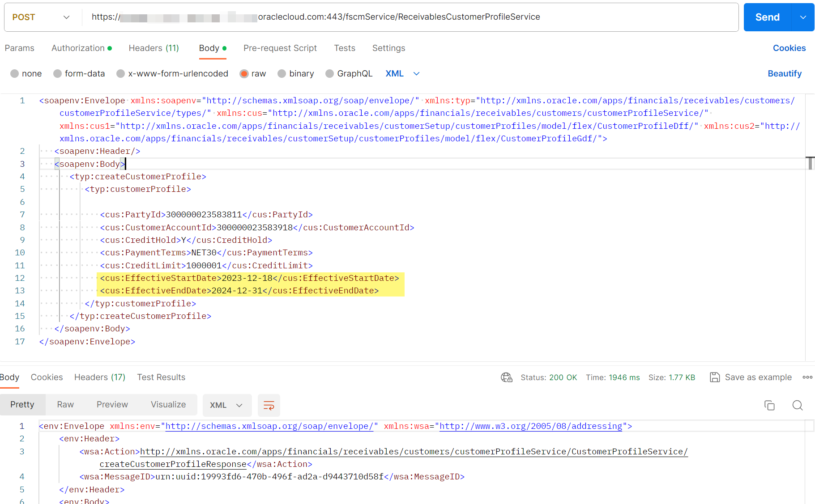This screenshot has width=815, height=504.
Task: Switch the response view to Preview
Action: 112,405
